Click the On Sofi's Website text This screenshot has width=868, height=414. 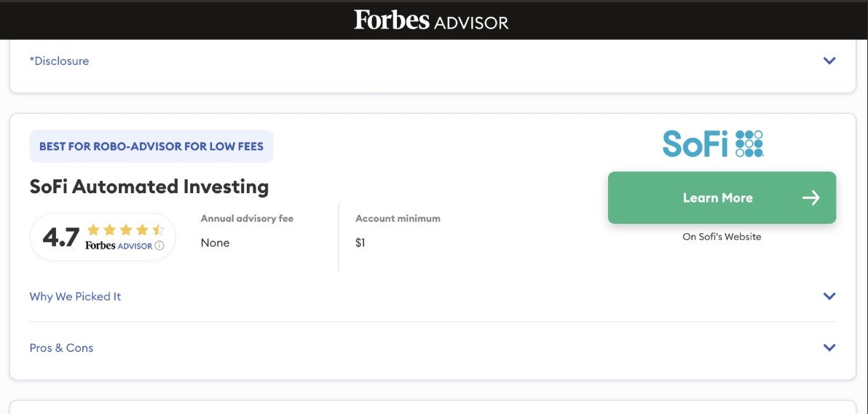click(x=722, y=237)
